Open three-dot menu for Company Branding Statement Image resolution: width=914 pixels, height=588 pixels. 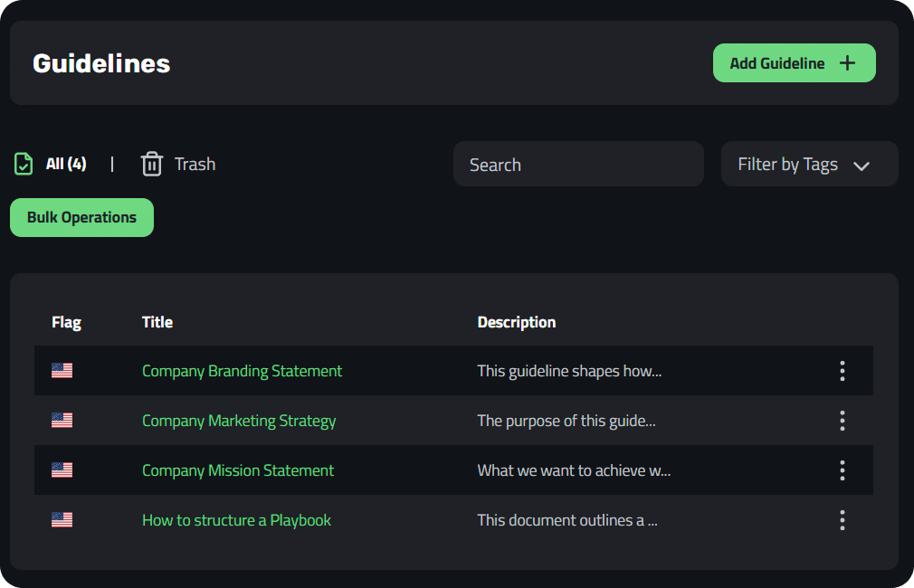point(842,371)
